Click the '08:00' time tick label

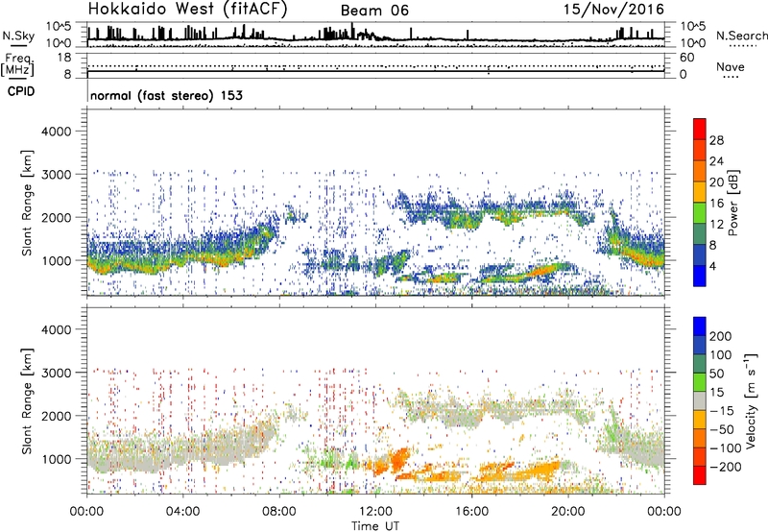279,512
